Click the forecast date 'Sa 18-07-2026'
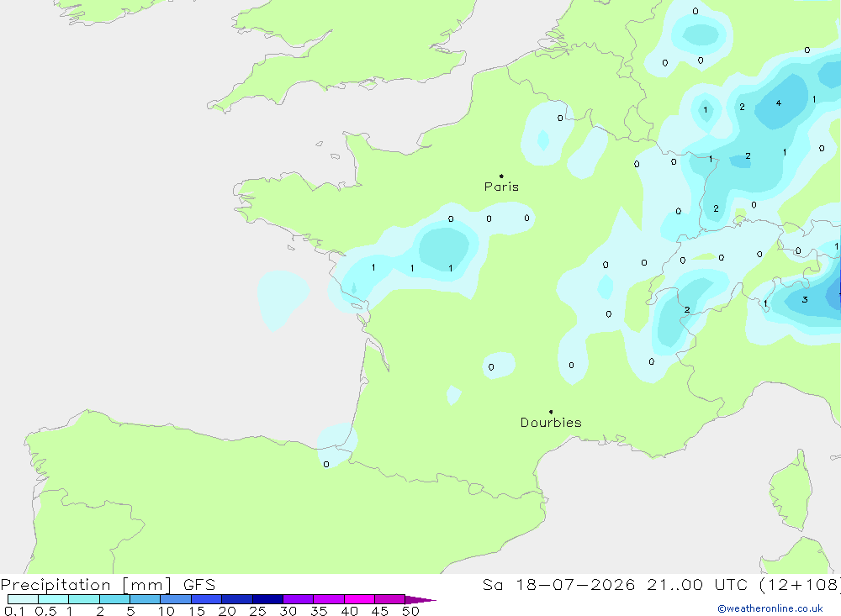841x616 pixels. coord(559,585)
